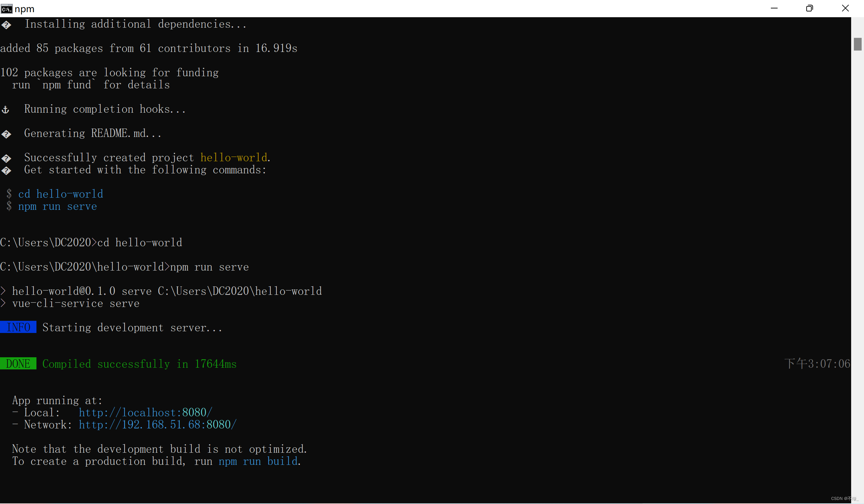Click the 'C:\Users\DC2020\hello-world>npm run serve' prompt
The width and height of the screenshot is (864, 504).
pyautogui.click(x=125, y=267)
